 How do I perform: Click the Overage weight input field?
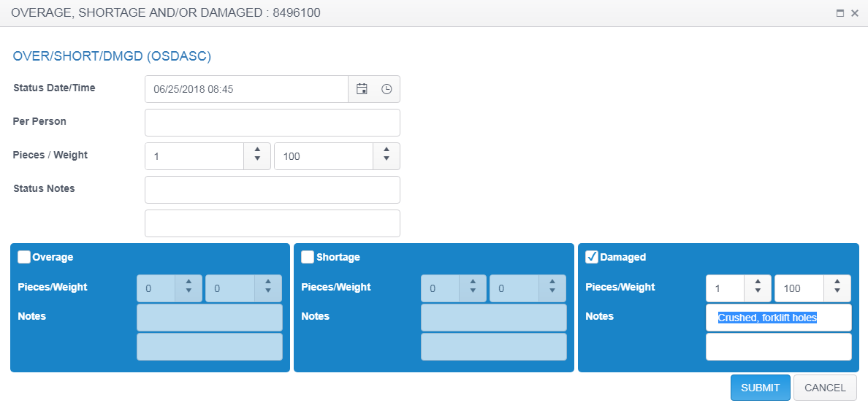[x=230, y=288]
